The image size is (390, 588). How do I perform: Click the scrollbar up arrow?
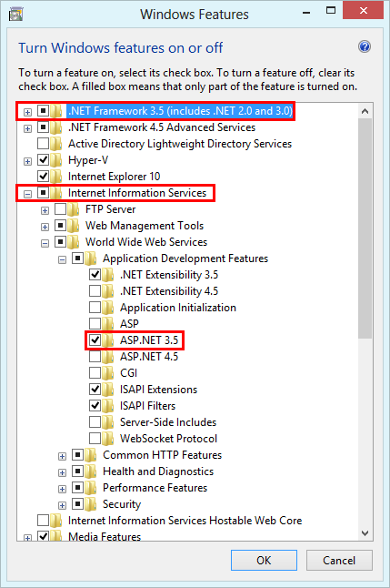(365, 111)
